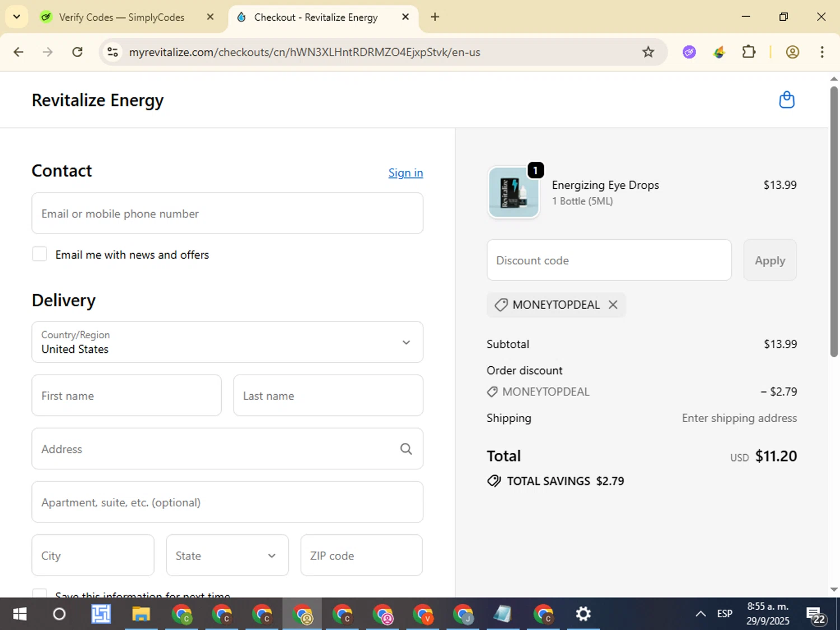
Task: Click the browser forward arrow
Action: 48,52
